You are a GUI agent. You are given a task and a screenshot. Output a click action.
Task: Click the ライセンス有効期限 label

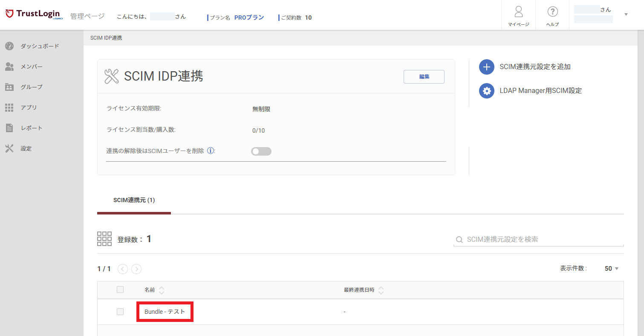[x=134, y=108]
